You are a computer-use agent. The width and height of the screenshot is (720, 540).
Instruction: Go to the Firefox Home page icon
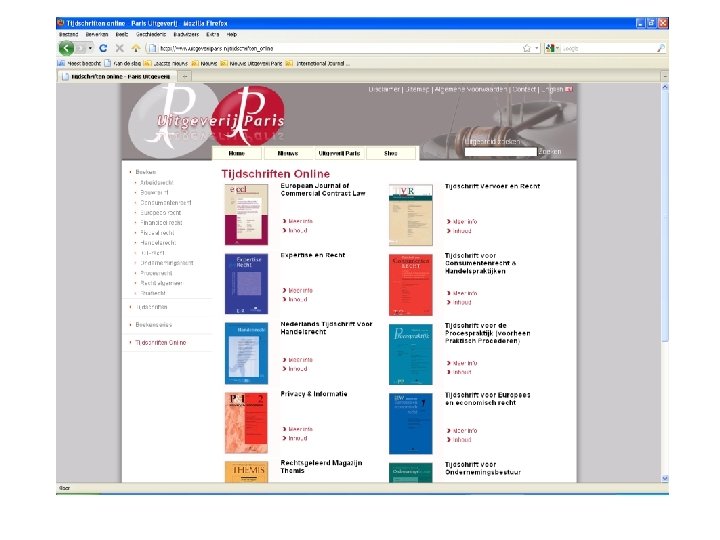pos(135,48)
